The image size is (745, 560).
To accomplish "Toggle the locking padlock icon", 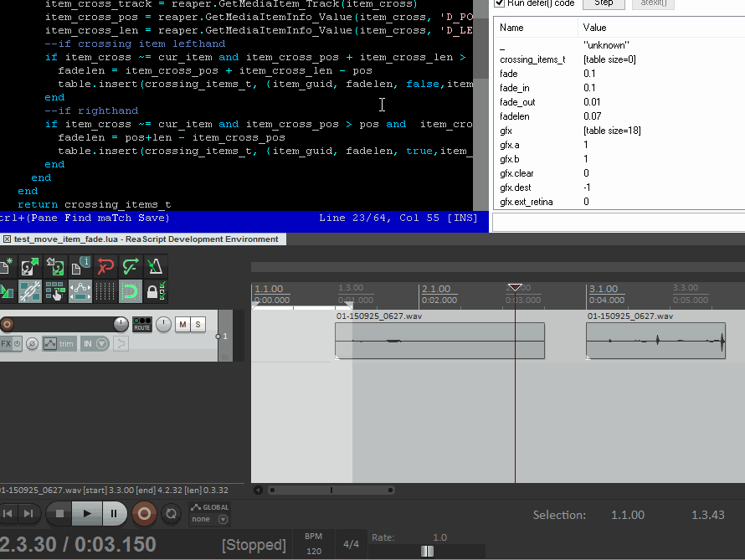I will [x=155, y=291].
